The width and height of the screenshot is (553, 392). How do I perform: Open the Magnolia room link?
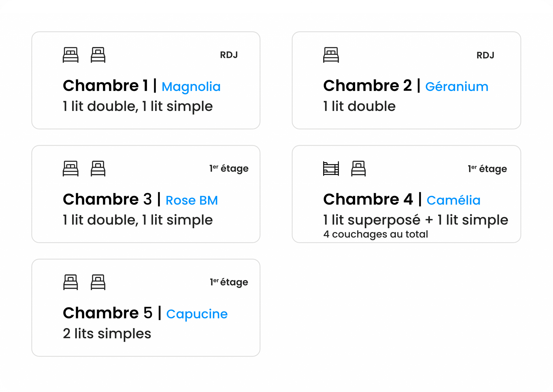click(x=191, y=87)
